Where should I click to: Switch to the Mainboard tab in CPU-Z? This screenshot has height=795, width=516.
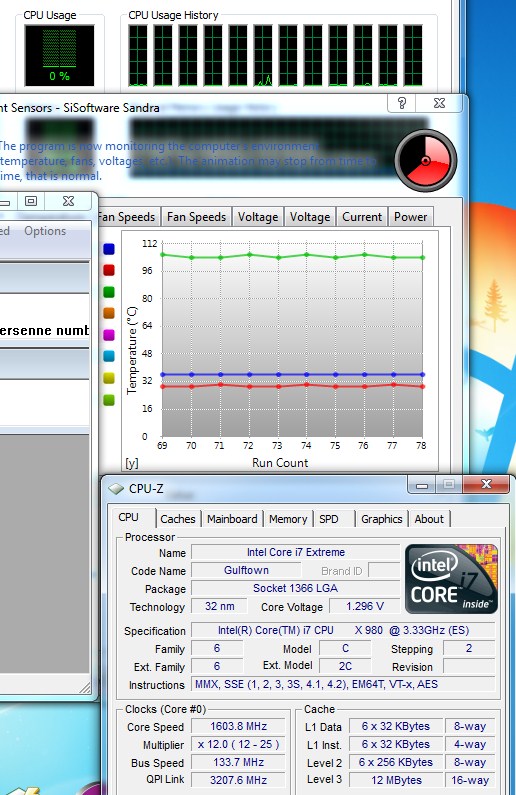[x=232, y=519]
